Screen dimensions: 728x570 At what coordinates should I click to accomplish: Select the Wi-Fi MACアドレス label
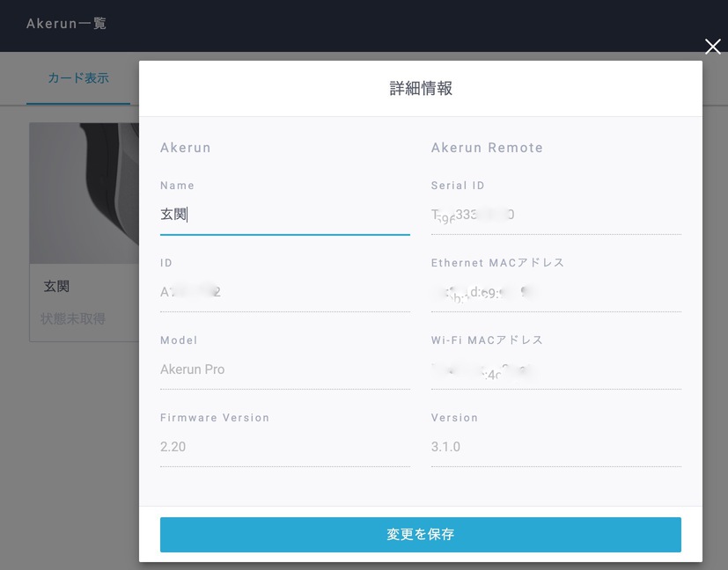[487, 340]
